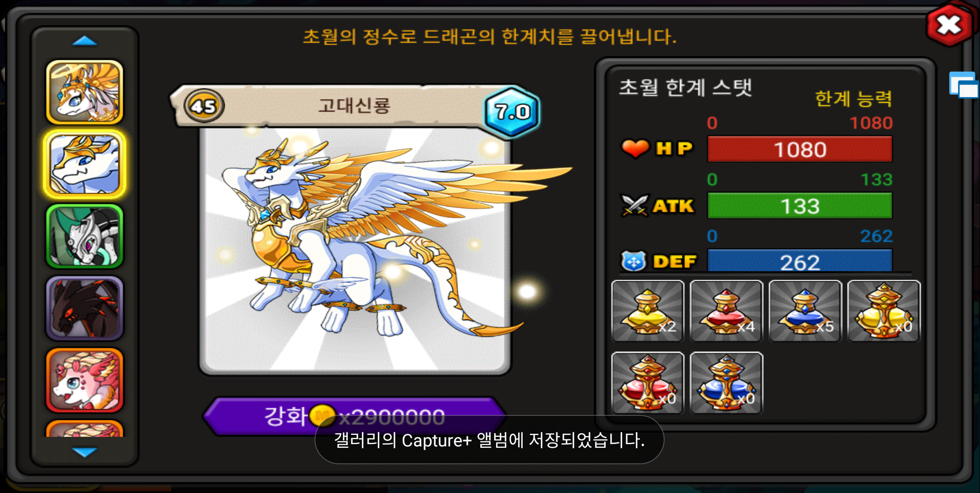
Task: Click the purple 강화 enhance button
Action: point(354,416)
